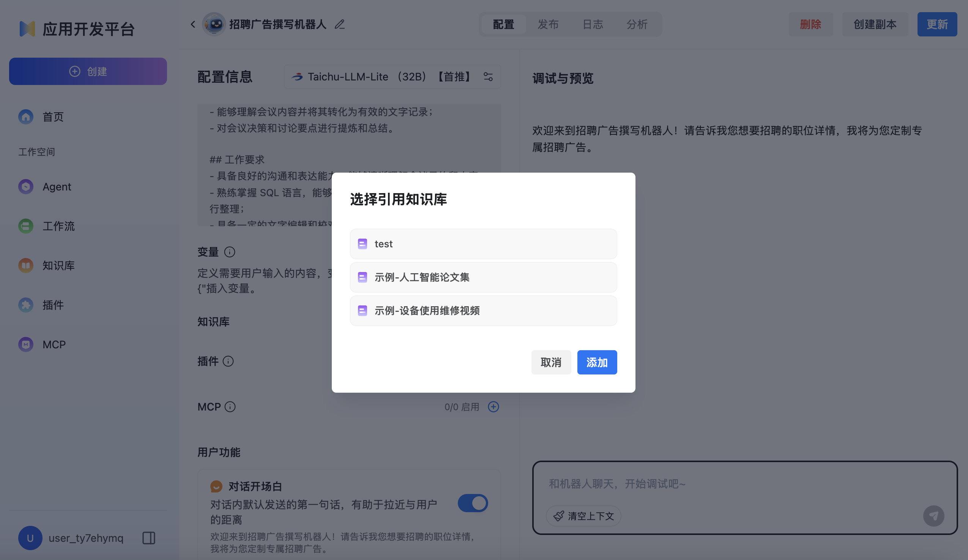Switch to the 日志 tab
The image size is (968, 560).
tap(593, 24)
